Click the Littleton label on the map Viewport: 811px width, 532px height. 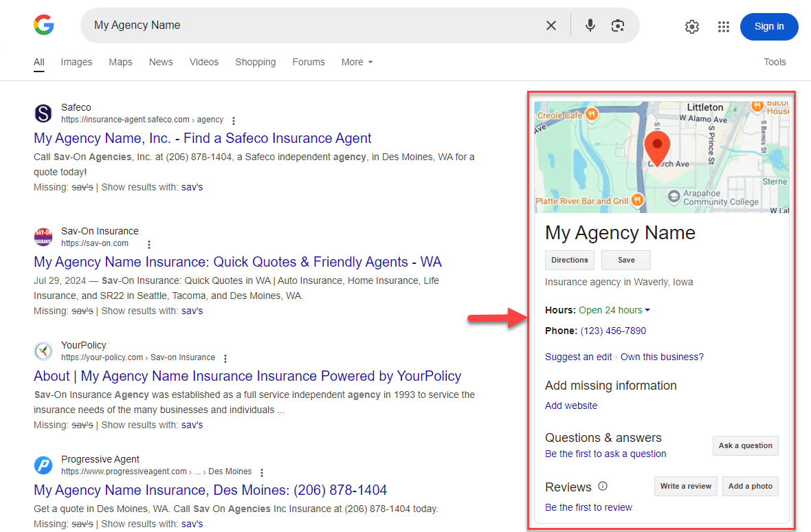705,107
